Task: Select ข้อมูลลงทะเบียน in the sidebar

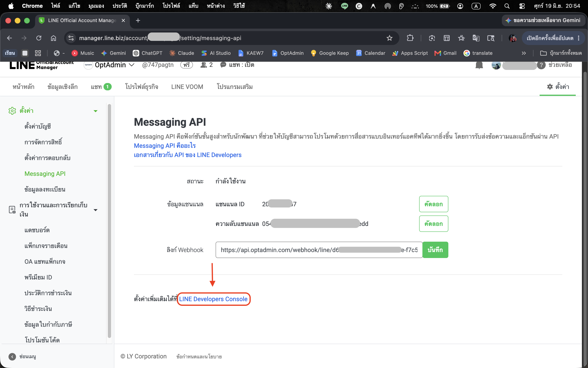Action: pyautogui.click(x=45, y=189)
